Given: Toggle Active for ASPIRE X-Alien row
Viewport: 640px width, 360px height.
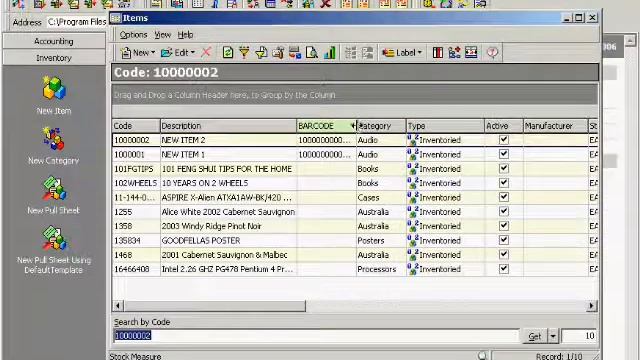Looking at the screenshot, I should click(x=504, y=197).
